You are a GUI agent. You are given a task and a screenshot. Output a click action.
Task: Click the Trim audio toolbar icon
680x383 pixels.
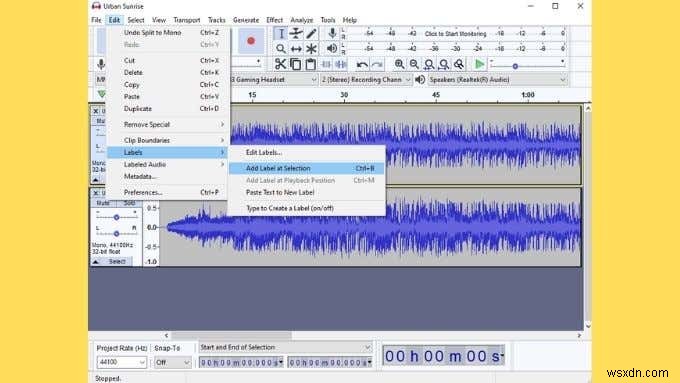(326, 64)
